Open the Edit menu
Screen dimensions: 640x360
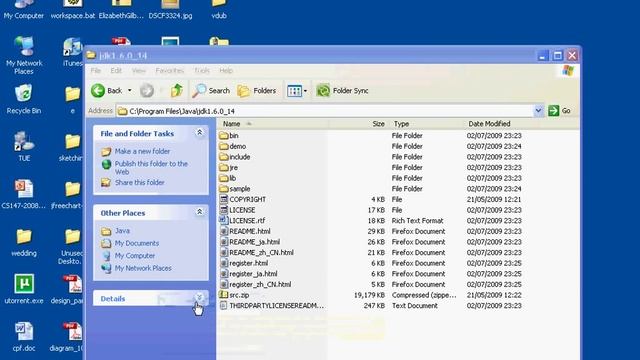[x=116, y=71]
